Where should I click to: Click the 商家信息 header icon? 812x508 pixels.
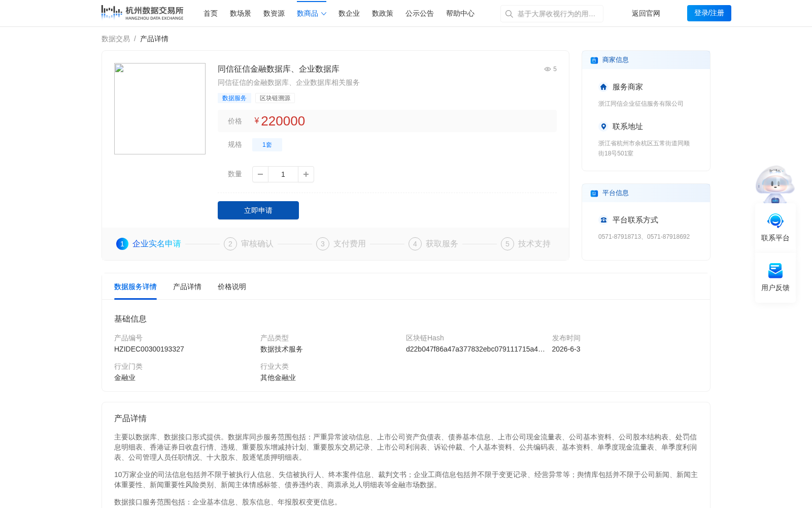594,60
